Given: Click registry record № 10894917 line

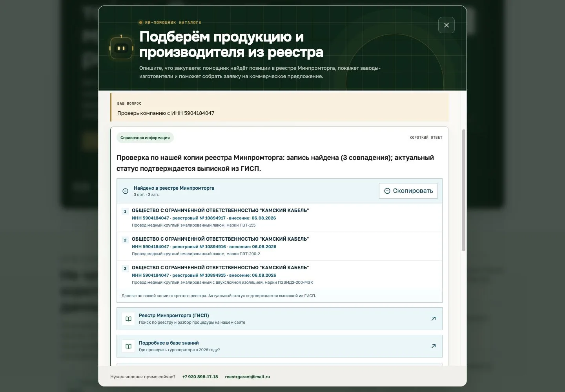Looking at the screenshot, I should click(204, 218).
